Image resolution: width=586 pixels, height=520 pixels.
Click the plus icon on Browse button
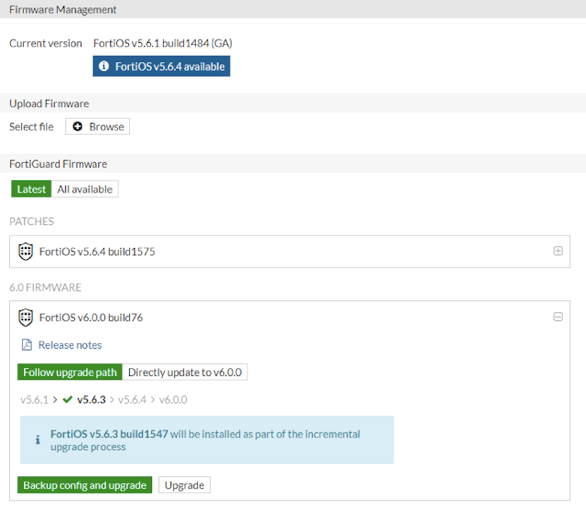coord(77,126)
